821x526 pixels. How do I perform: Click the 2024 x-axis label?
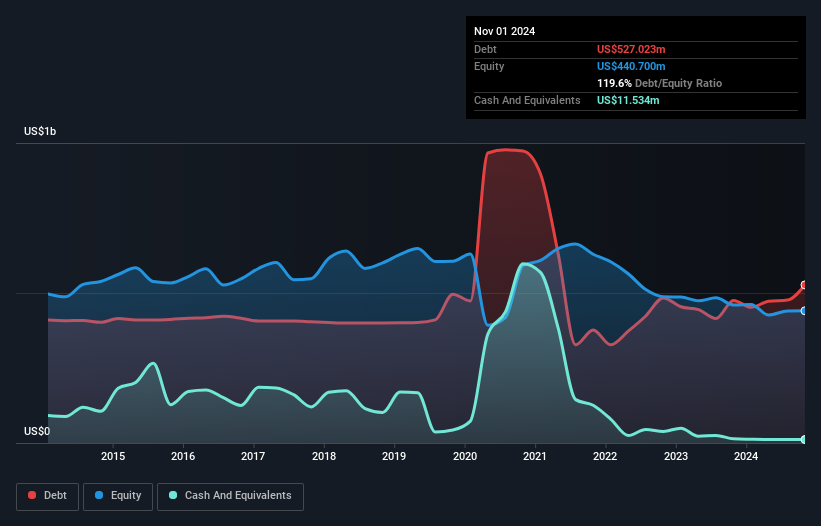(x=746, y=456)
